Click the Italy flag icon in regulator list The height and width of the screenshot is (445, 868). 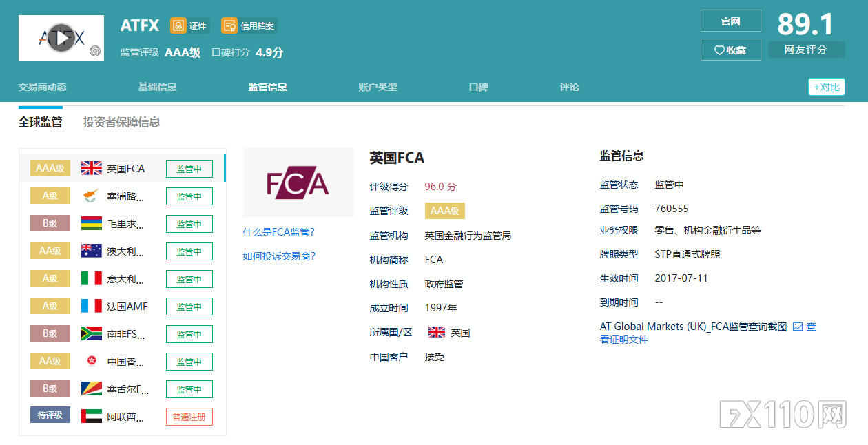click(92, 279)
